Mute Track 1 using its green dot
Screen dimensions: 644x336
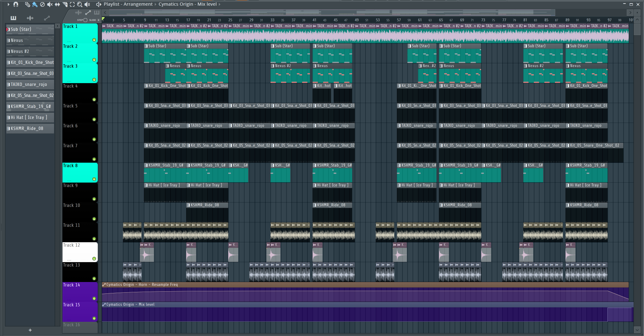(x=94, y=40)
